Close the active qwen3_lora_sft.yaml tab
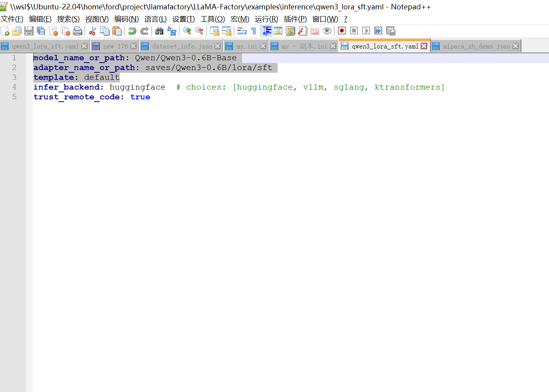549x392 pixels. click(x=424, y=46)
